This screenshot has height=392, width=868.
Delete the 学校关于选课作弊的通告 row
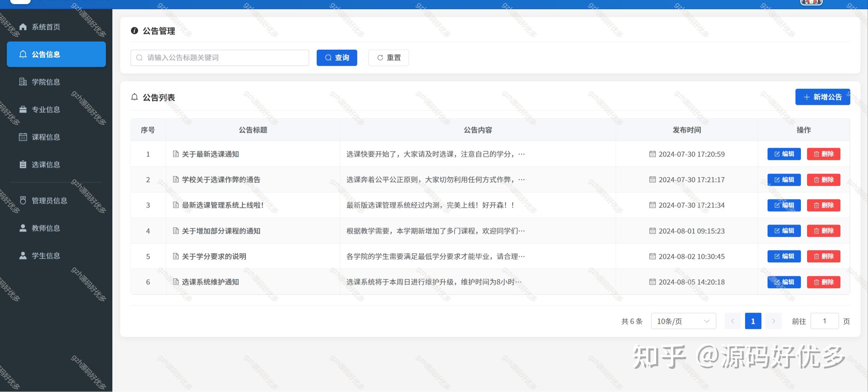click(x=823, y=180)
